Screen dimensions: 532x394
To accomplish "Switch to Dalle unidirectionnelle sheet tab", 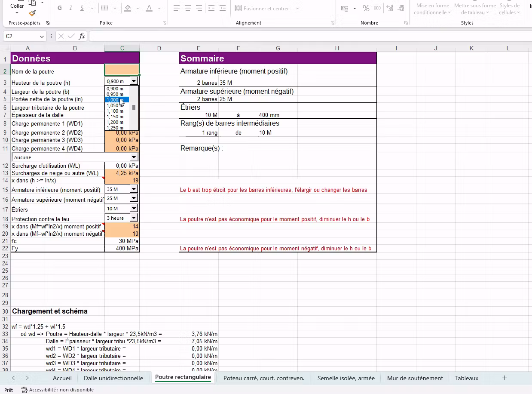I will pyautogui.click(x=113, y=378).
